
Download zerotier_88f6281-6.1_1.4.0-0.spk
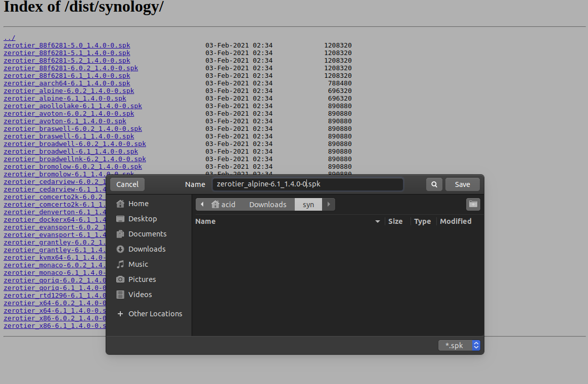coord(67,76)
